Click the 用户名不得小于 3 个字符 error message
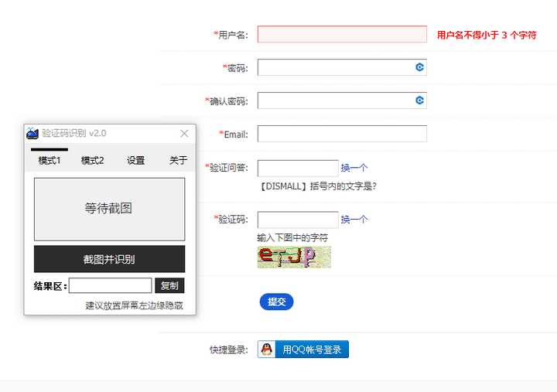This screenshot has width=557, height=392. 487,35
